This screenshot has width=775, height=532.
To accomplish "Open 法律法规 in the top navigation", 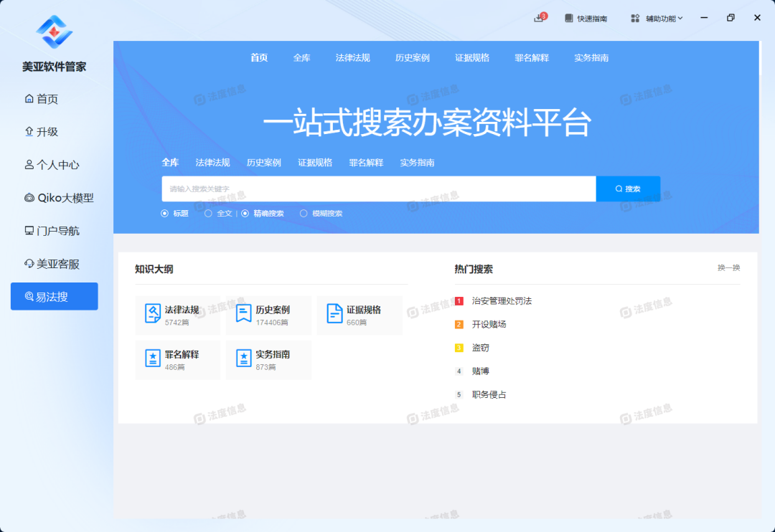I will [353, 58].
